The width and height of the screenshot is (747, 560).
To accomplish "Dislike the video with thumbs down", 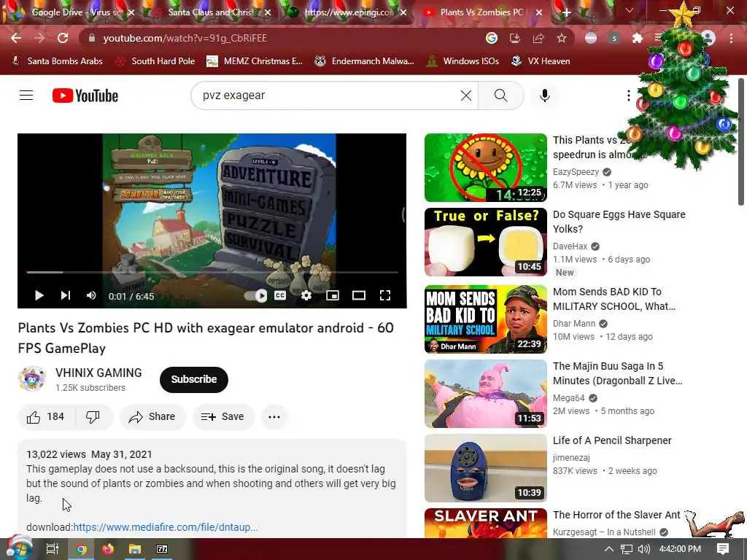I will [x=93, y=416].
